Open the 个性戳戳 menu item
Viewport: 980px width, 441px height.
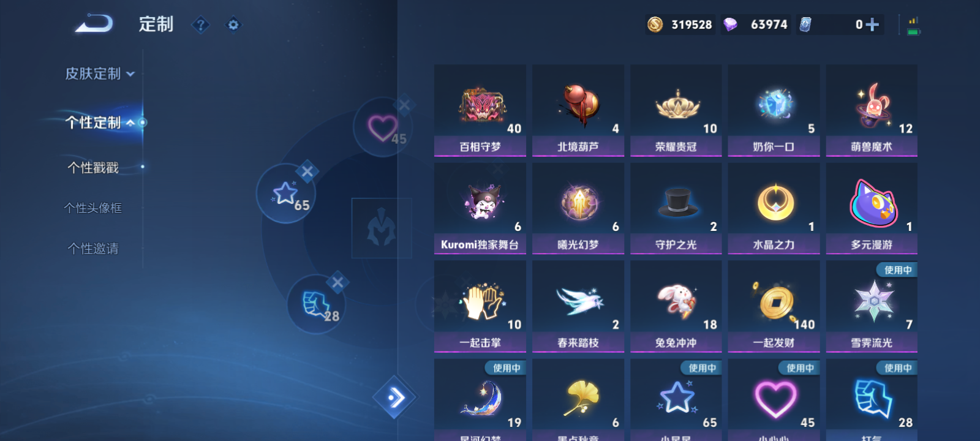(x=93, y=167)
